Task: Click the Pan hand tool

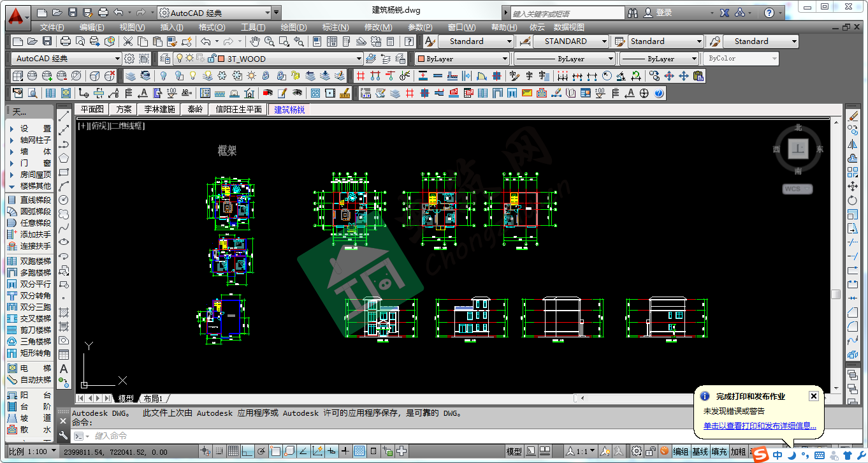Action: point(255,41)
